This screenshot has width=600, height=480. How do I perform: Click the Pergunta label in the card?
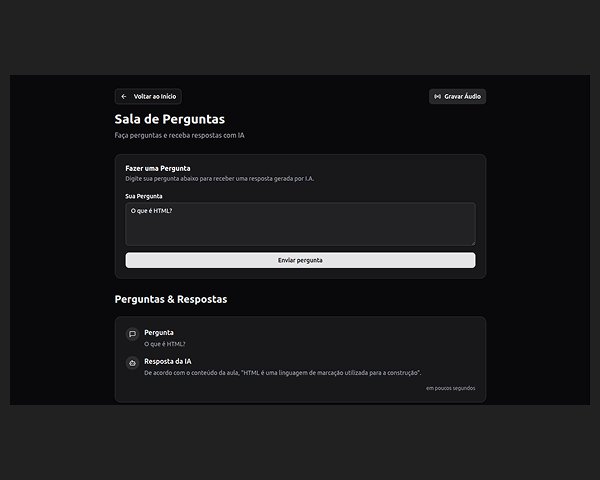[159, 333]
